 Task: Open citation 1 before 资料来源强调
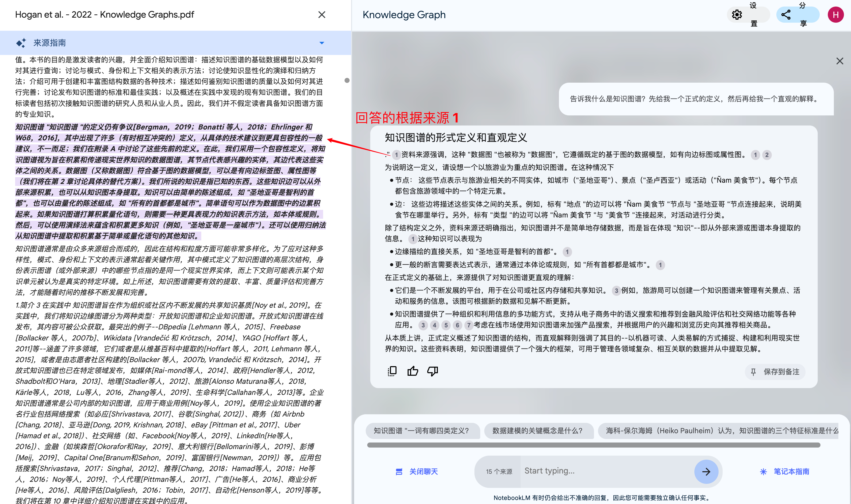[x=396, y=155]
